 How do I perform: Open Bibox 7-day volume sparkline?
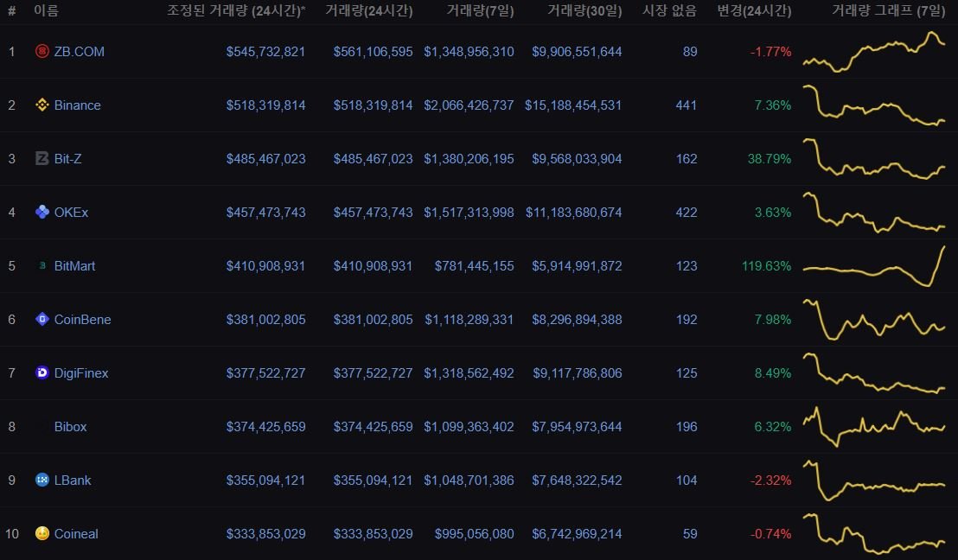point(873,427)
